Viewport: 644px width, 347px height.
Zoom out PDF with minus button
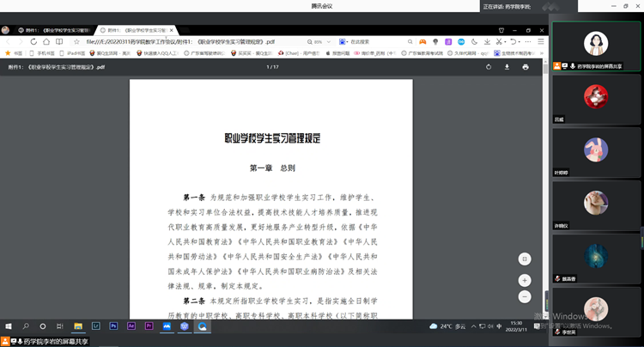coord(525,296)
